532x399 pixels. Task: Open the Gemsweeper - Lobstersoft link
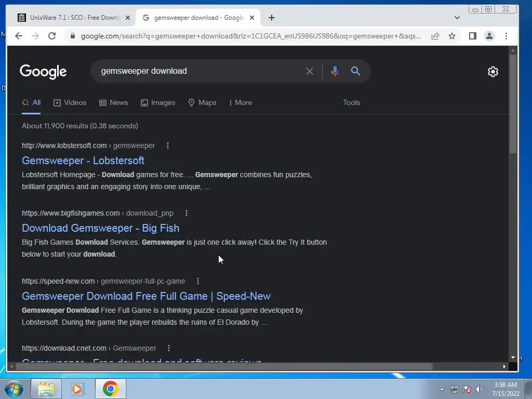click(x=83, y=161)
